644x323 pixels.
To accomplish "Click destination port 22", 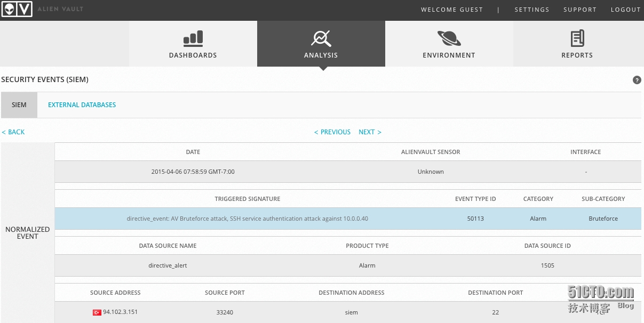I will pyautogui.click(x=495, y=312).
